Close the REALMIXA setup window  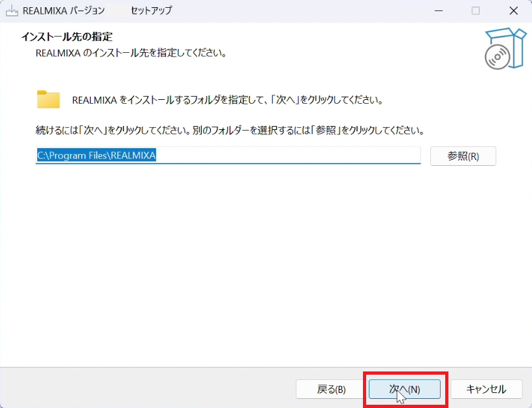[513, 11]
